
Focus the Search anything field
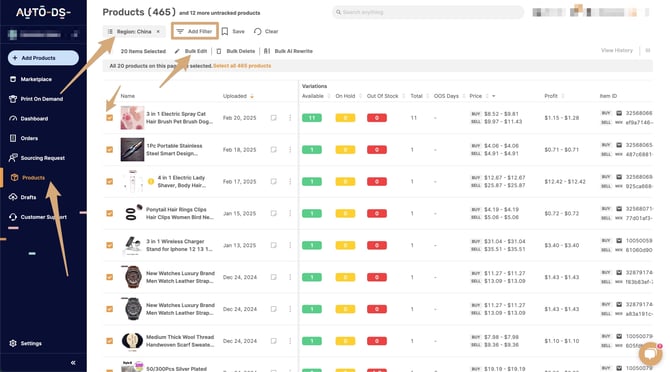[x=428, y=12]
